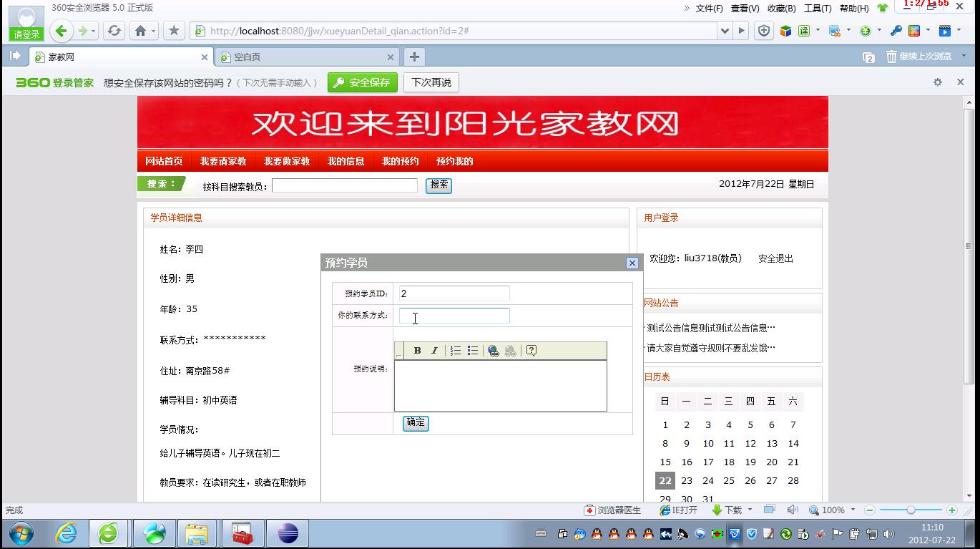Open the browser home page icon
The height and width of the screenshot is (549, 980).
coord(140,31)
